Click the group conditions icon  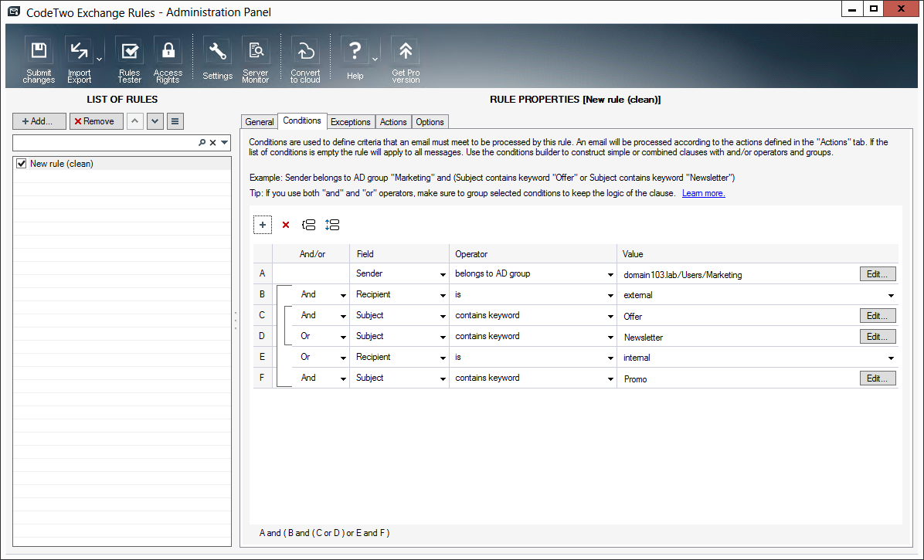pyautogui.click(x=309, y=225)
